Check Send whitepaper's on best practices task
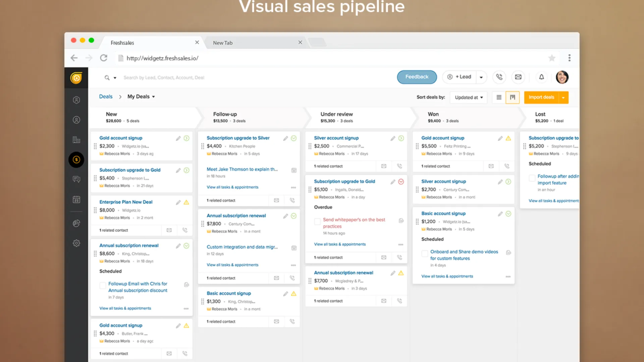Viewport: 644px width, 362px height. (317, 222)
